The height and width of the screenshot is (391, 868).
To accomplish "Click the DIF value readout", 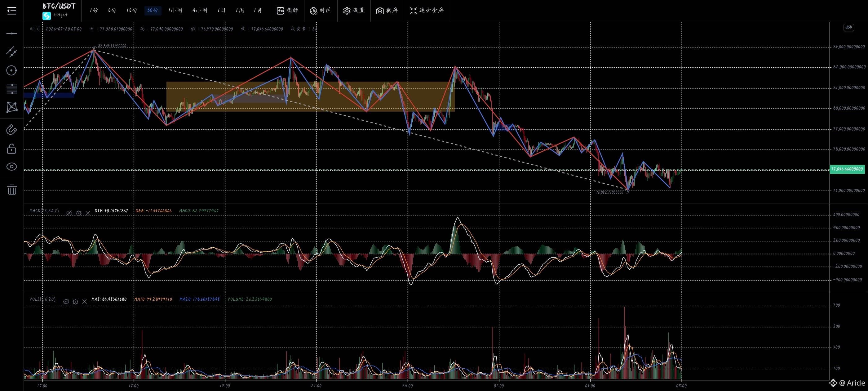I will (111, 211).
